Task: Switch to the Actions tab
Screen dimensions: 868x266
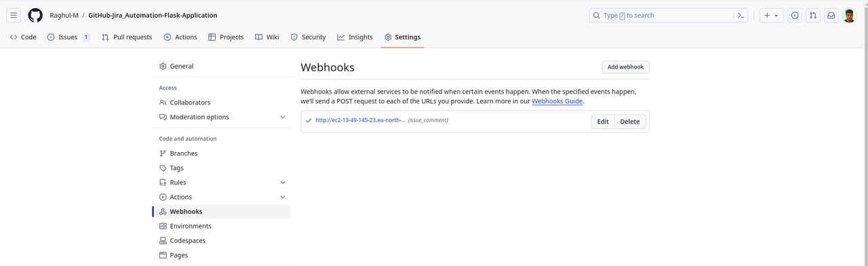Action: [x=180, y=37]
